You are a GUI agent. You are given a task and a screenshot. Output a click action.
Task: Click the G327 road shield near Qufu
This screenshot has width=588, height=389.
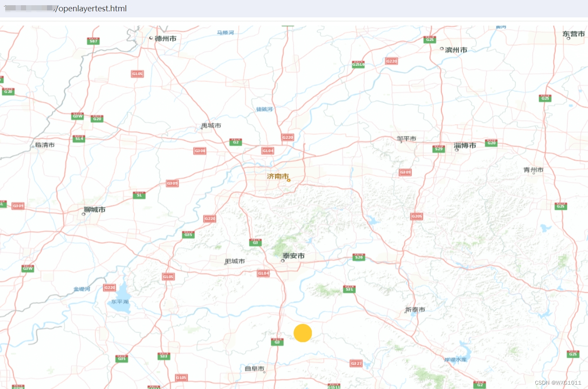pyautogui.click(x=355, y=363)
